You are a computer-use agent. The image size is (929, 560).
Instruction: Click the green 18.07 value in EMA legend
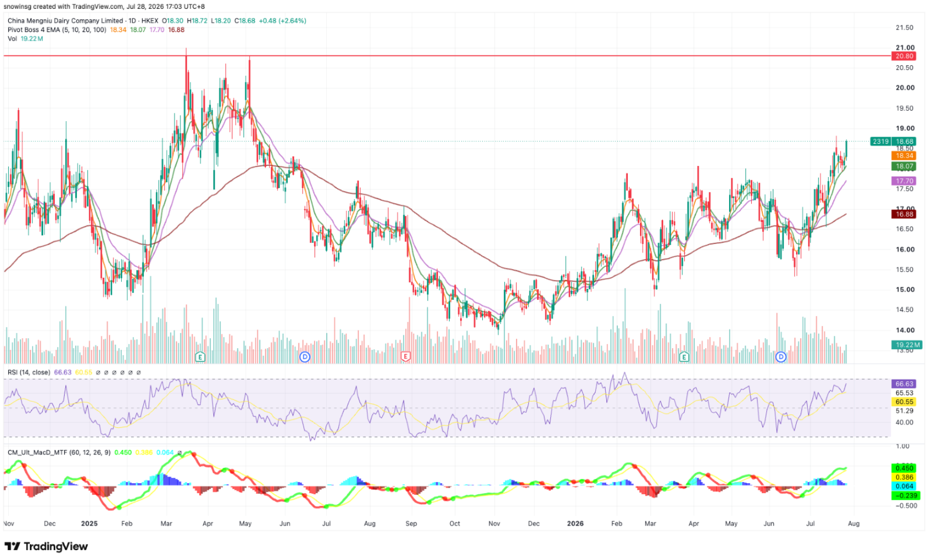138,30
